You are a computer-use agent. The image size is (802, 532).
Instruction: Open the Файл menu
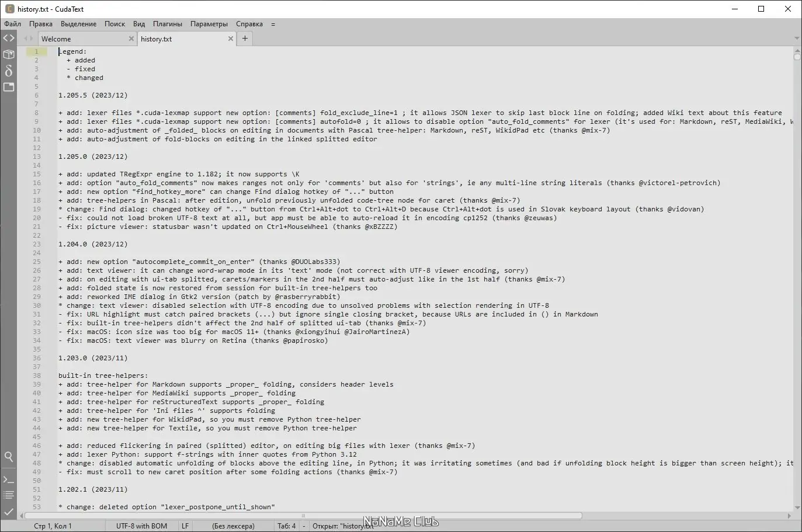click(12, 24)
